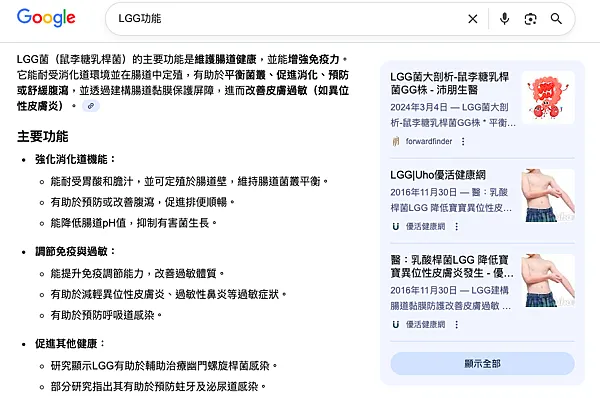The width and height of the screenshot is (600, 398).
Task: Click the line 有助於減輕異位性皮膚炎
Action: click(168, 294)
